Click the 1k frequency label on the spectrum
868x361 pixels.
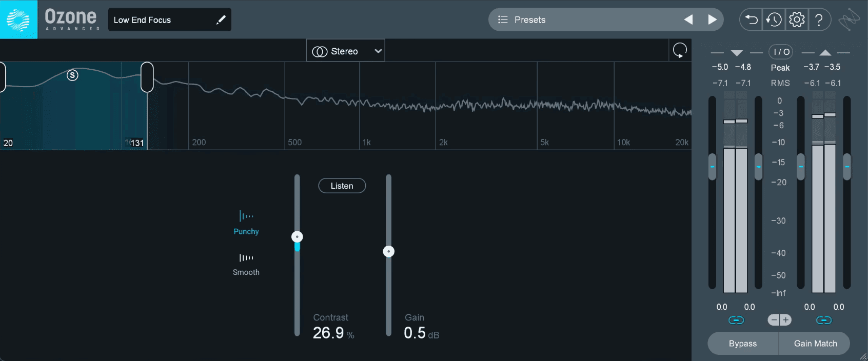point(367,142)
